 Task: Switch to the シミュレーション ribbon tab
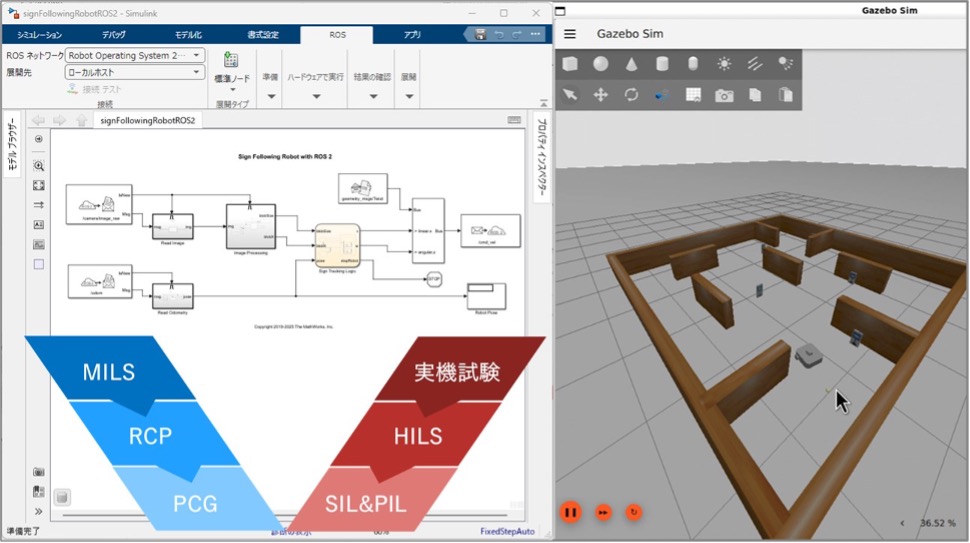(x=39, y=35)
